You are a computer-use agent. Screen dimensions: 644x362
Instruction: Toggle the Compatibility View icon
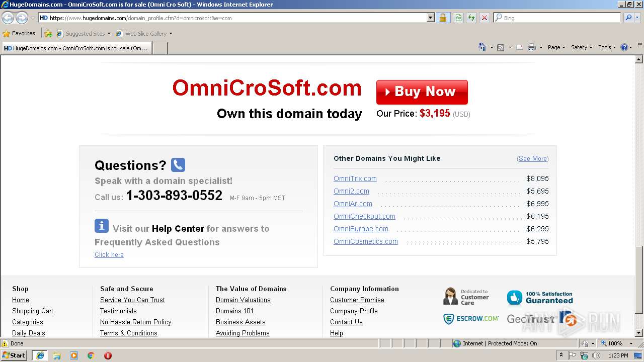(x=458, y=18)
